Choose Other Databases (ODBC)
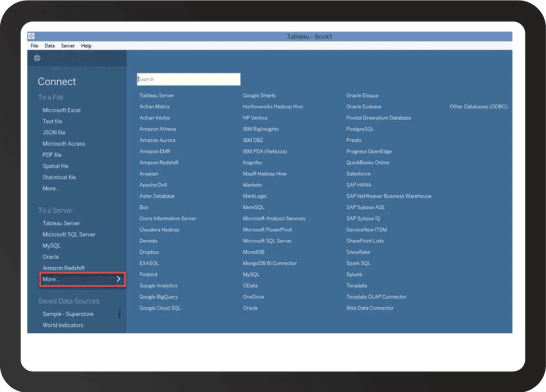 (478, 107)
